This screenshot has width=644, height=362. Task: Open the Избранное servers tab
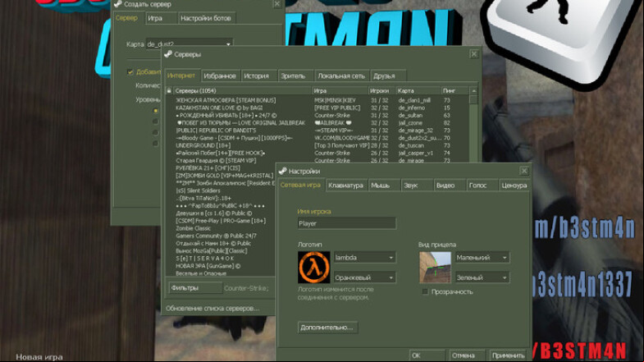(x=220, y=76)
